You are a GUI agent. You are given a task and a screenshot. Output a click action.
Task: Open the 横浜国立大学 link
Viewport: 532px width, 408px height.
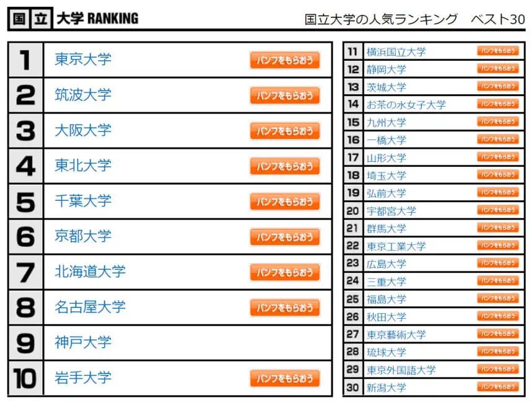(x=396, y=52)
